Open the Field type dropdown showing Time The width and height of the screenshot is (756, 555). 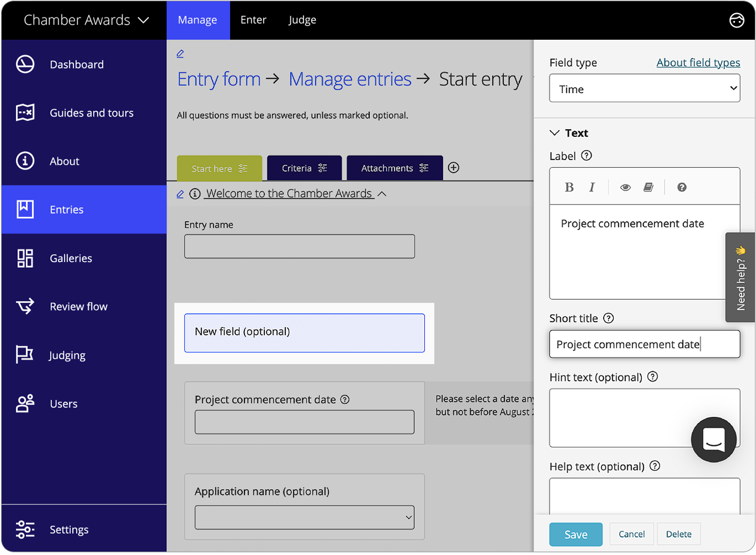pyautogui.click(x=644, y=88)
